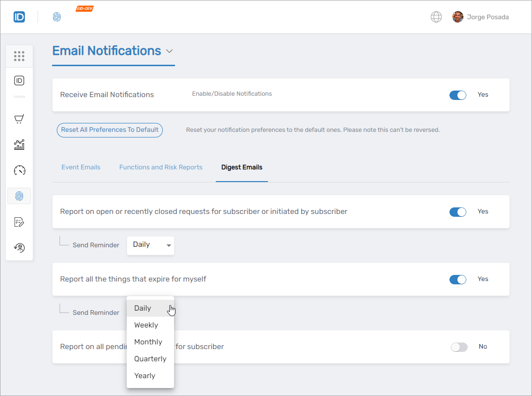The height and width of the screenshot is (396, 532).
Task: Click Reset All Preferences To Default
Action: [x=109, y=130]
